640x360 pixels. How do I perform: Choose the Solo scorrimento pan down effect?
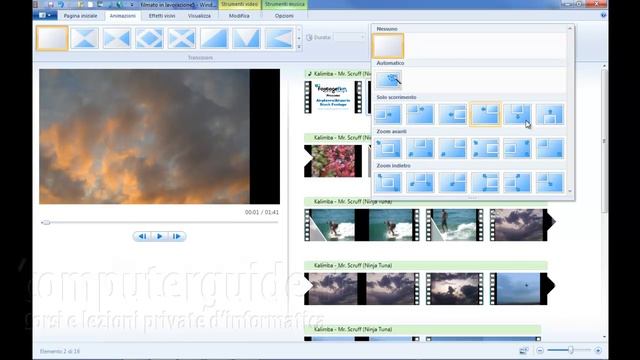(518, 114)
